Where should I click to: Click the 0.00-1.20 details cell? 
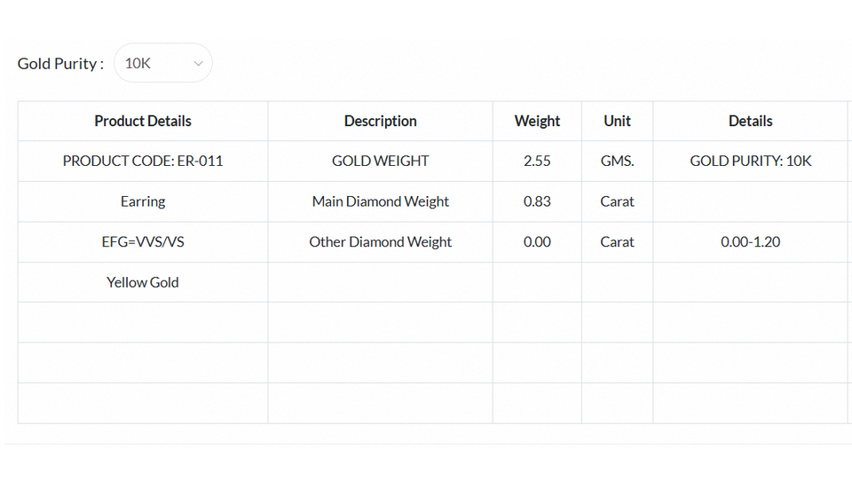[x=750, y=242]
